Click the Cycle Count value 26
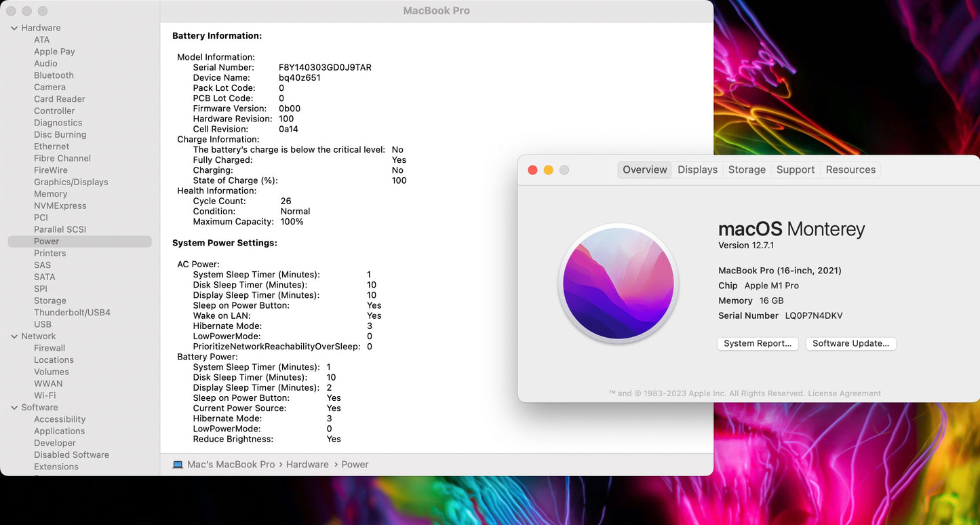The width and height of the screenshot is (980, 525). coord(286,201)
